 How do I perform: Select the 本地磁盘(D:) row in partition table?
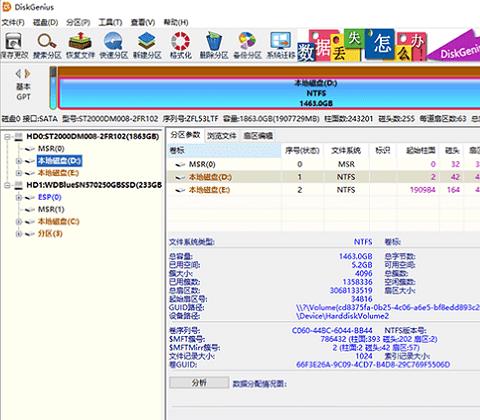(323, 177)
